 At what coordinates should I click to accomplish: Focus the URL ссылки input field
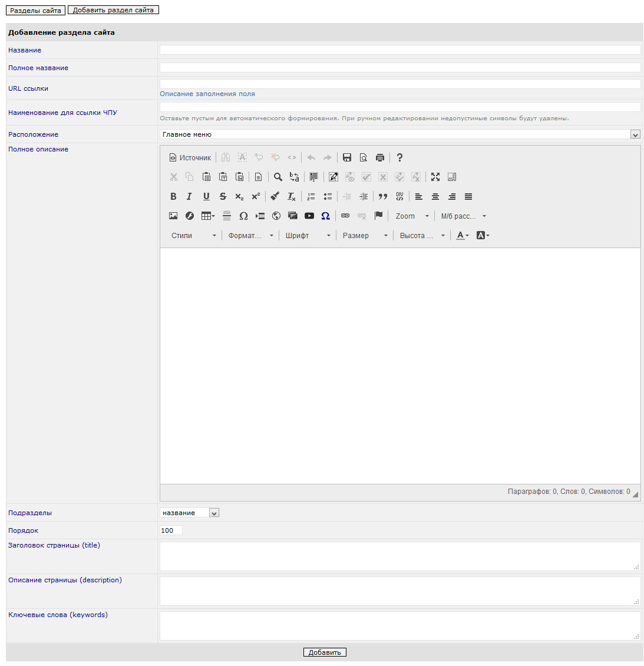point(400,84)
